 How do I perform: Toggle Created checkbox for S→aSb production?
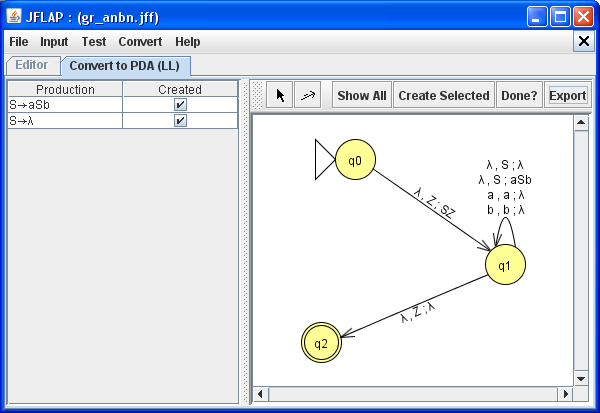pyautogui.click(x=180, y=104)
